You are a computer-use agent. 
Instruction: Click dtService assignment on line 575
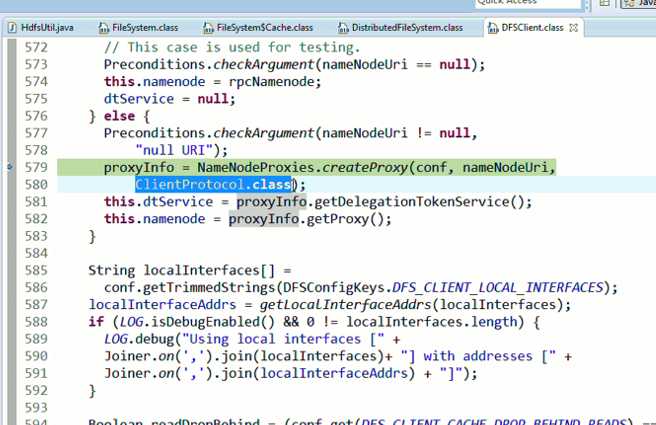[170, 99]
